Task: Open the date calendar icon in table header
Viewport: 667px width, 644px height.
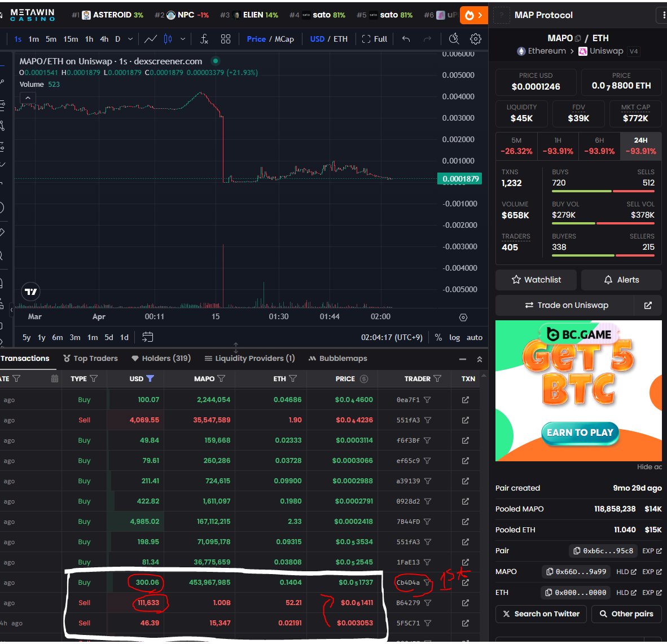Action: coord(54,378)
